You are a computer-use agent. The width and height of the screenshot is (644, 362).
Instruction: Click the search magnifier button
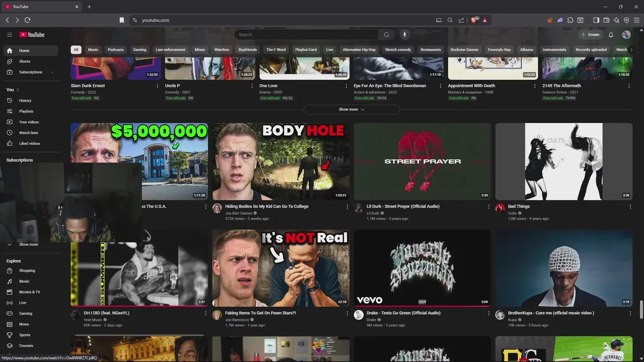point(386,35)
